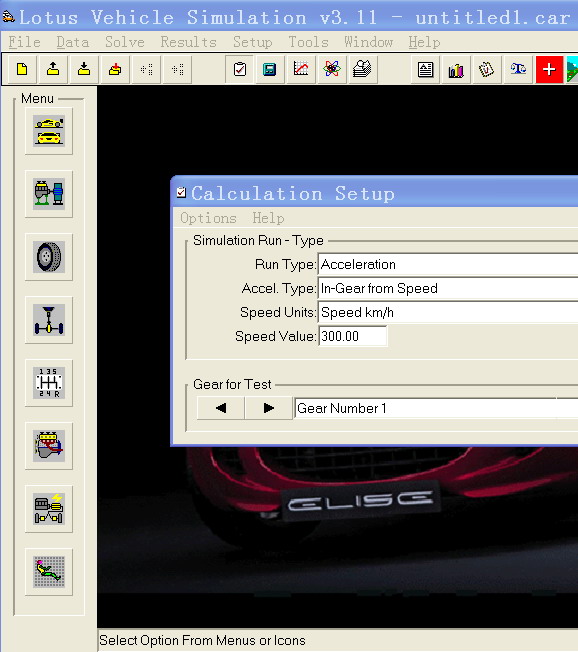578x652 pixels.
Task: Click the New file toolbar icon
Action: click(22, 69)
